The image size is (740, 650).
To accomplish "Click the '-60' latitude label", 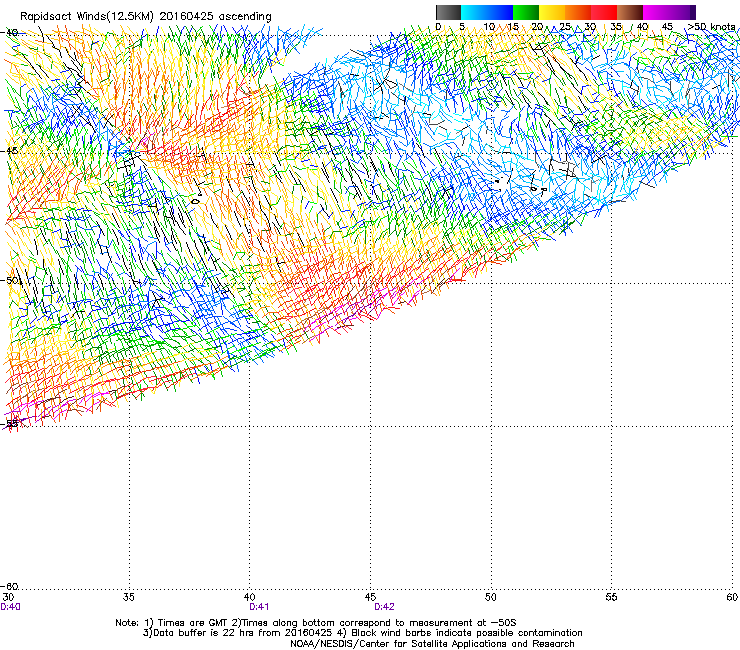I will (10, 586).
